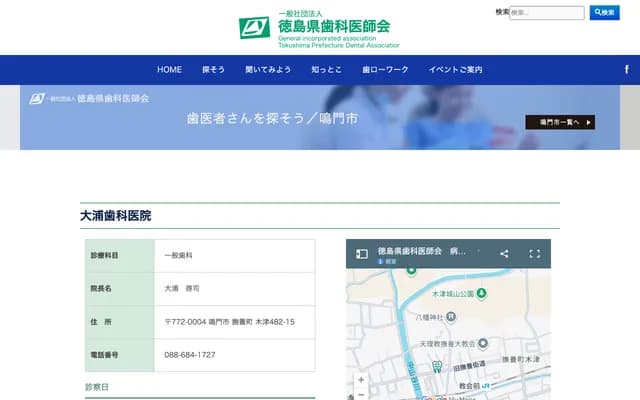Image resolution: width=640 pixels, height=400 pixels.
Task: Click the 鳴門市一覧へ button
Action: click(x=559, y=122)
